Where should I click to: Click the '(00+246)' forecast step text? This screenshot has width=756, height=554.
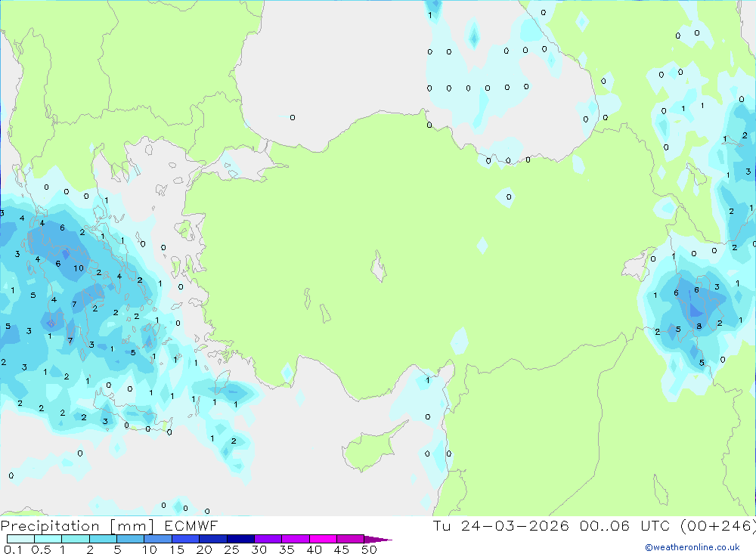(718, 526)
